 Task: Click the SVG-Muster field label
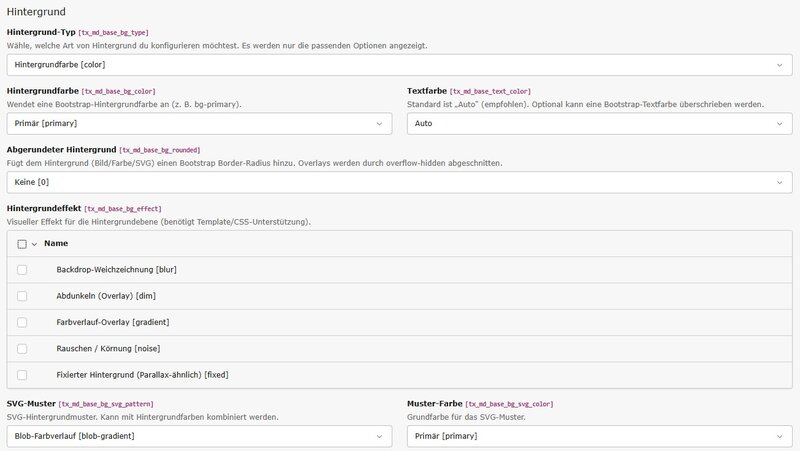[x=31, y=404]
